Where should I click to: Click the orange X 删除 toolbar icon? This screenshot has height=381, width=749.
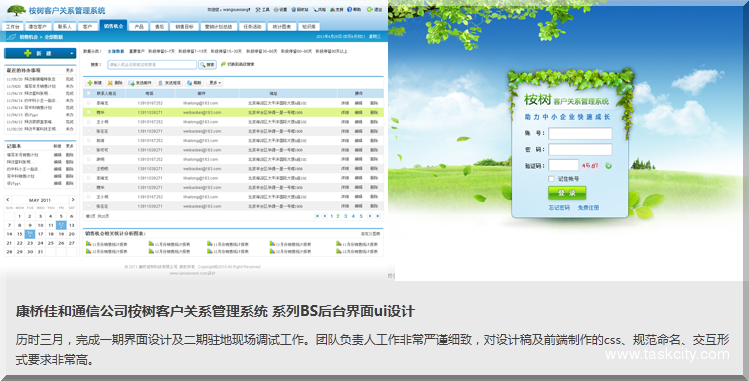click(x=110, y=83)
